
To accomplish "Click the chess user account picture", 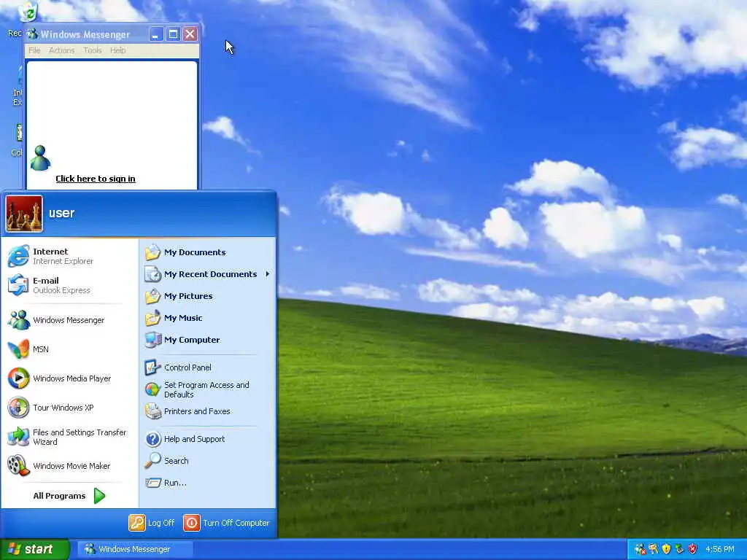I will pos(24,214).
